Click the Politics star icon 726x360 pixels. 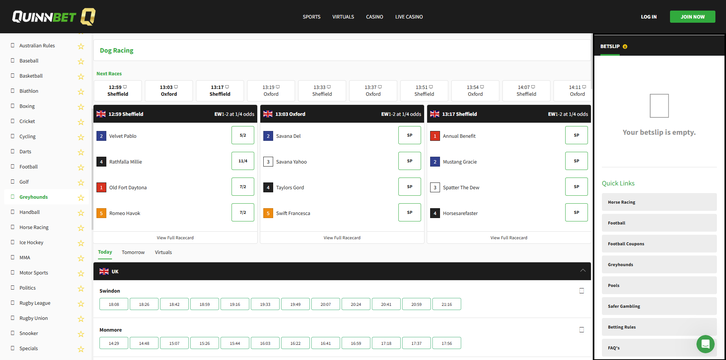tap(81, 288)
